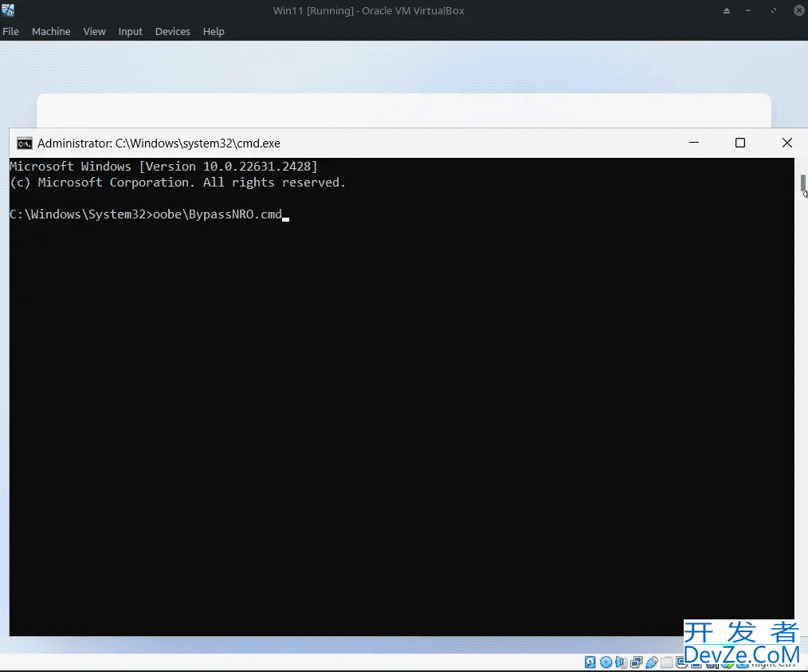Click the Administrator cmd.exe title text
The height and width of the screenshot is (672, 808).
point(159,143)
